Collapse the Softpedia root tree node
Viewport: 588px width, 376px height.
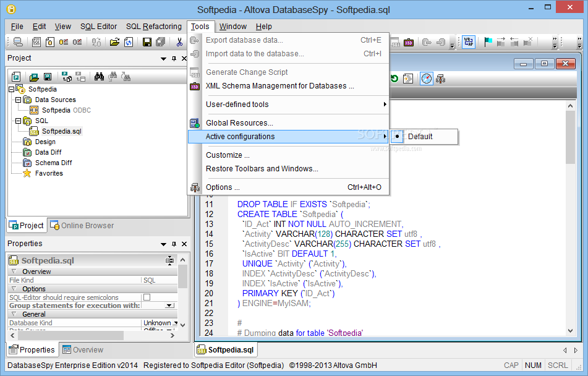(x=11, y=89)
